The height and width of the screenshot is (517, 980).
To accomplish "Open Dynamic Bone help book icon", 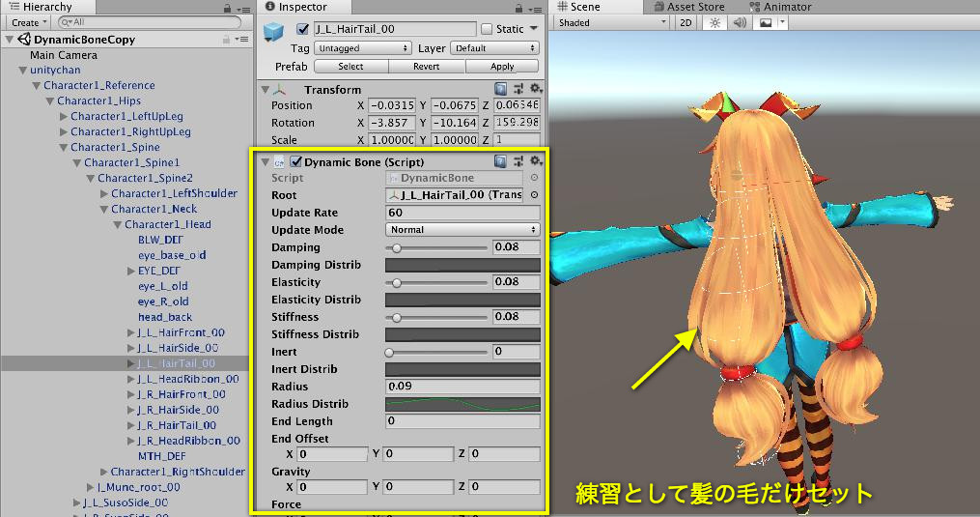I will coord(501,161).
